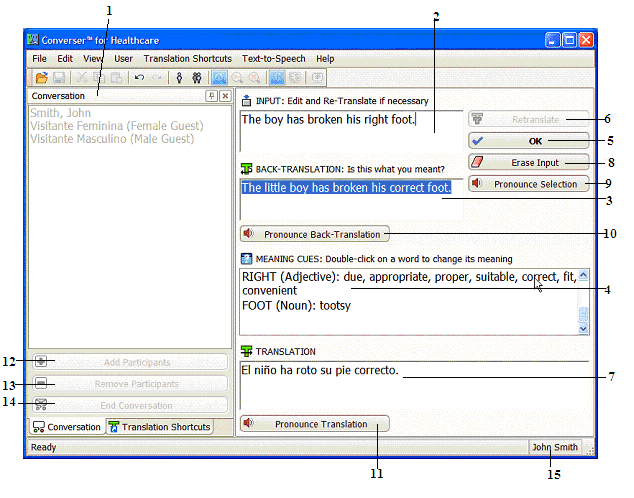Pin the Conversation panel with pushpin
The width and height of the screenshot is (634, 498).
(211, 96)
